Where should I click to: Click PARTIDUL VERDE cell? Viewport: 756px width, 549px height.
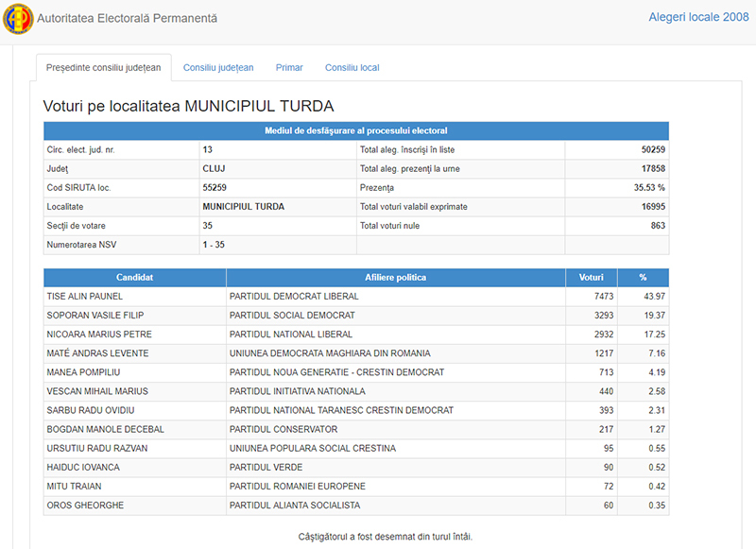click(395, 468)
